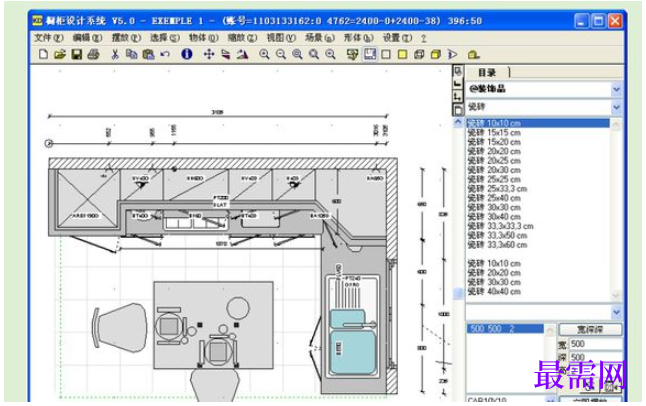Image resolution: width=646 pixels, height=406 pixels.
Task: Expand the empty dropdown below the tile list
Action: pos(616,312)
